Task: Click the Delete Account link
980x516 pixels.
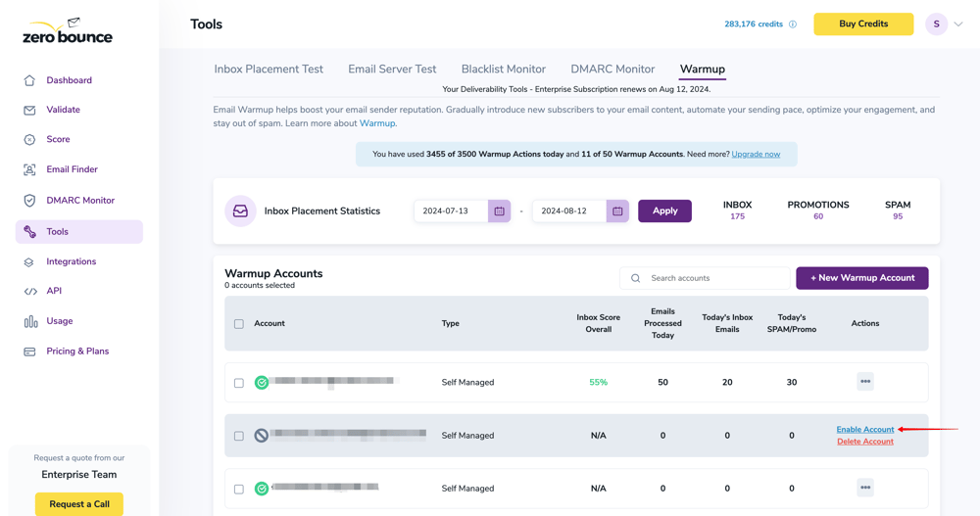Action: tap(865, 442)
